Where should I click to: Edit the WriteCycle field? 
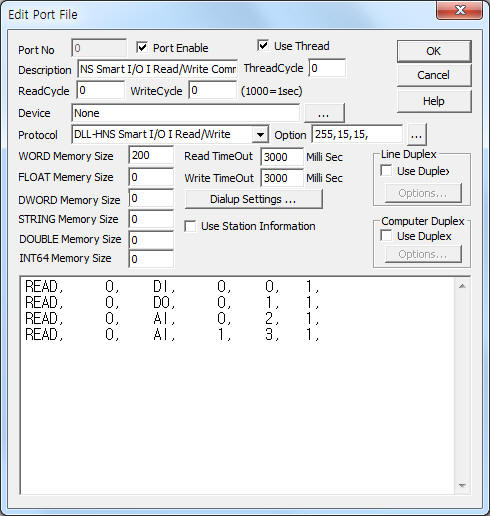pos(213,90)
